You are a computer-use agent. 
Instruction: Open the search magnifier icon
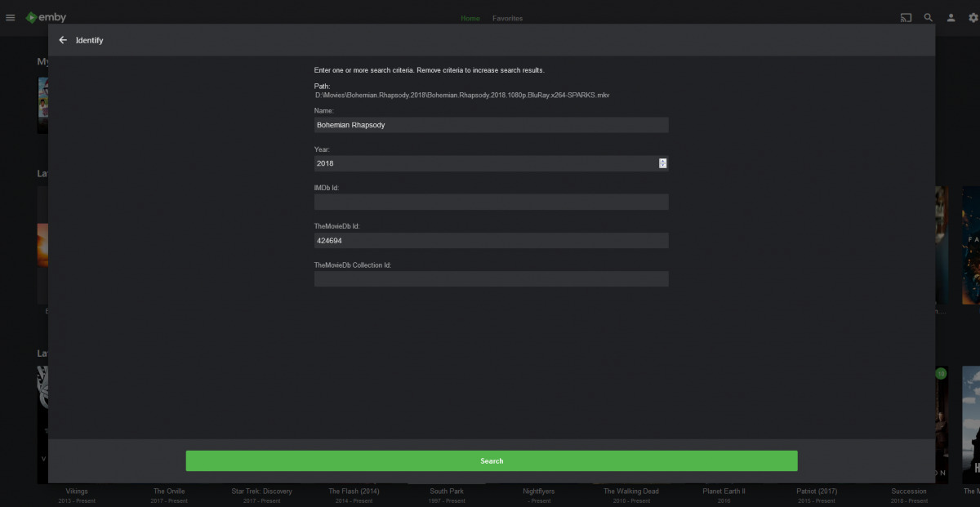[x=929, y=17]
